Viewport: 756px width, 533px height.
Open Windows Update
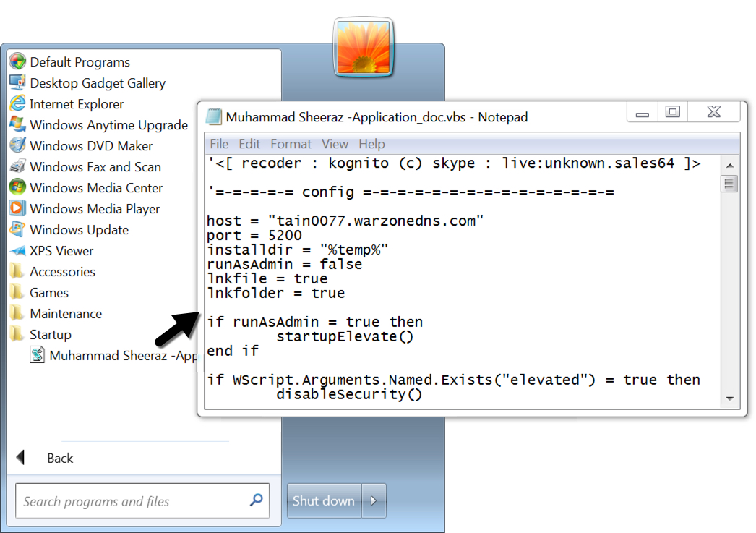(79, 229)
